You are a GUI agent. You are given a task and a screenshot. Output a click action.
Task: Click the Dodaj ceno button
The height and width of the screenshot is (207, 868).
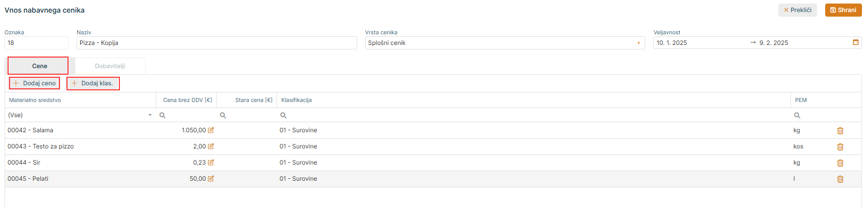(x=34, y=83)
